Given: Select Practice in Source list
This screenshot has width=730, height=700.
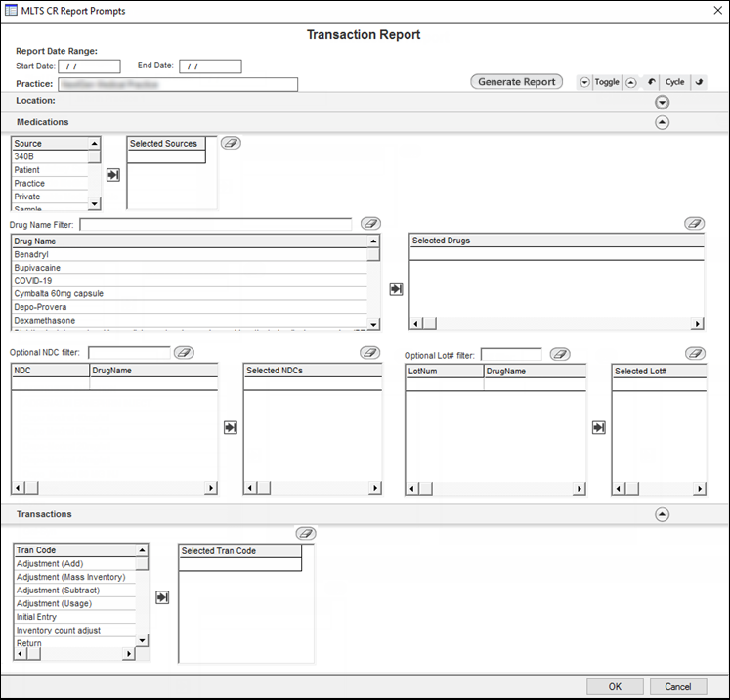Looking at the screenshot, I should (x=50, y=184).
